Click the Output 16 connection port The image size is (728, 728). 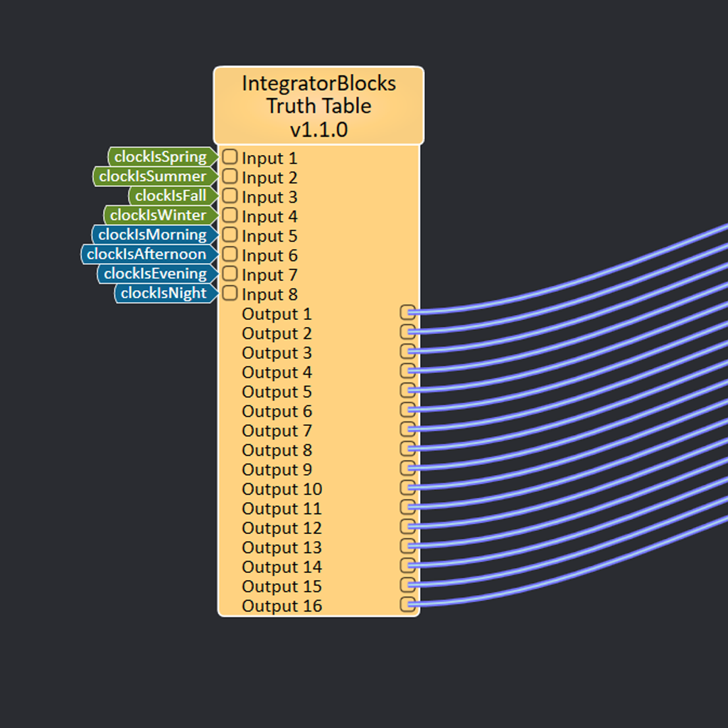tap(409, 604)
